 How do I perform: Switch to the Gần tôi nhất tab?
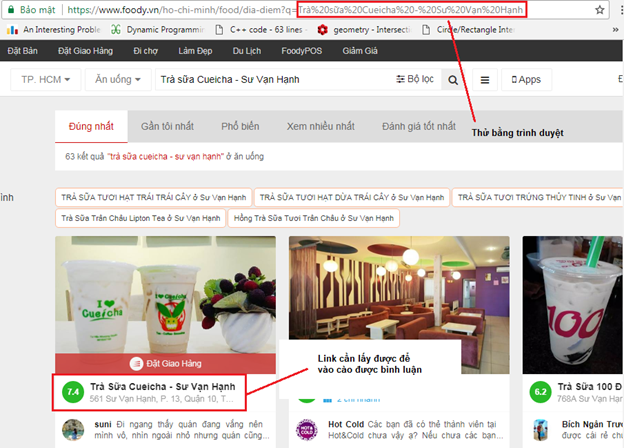167,127
